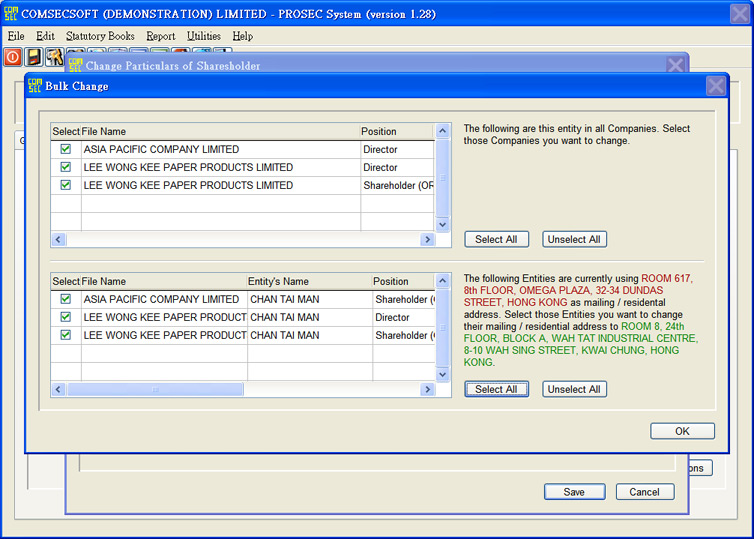Toggle checkbox for LEE WONG KEE Director in upper list
The height and width of the screenshot is (539, 754).
pyautogui.click(x=66, y=168)
